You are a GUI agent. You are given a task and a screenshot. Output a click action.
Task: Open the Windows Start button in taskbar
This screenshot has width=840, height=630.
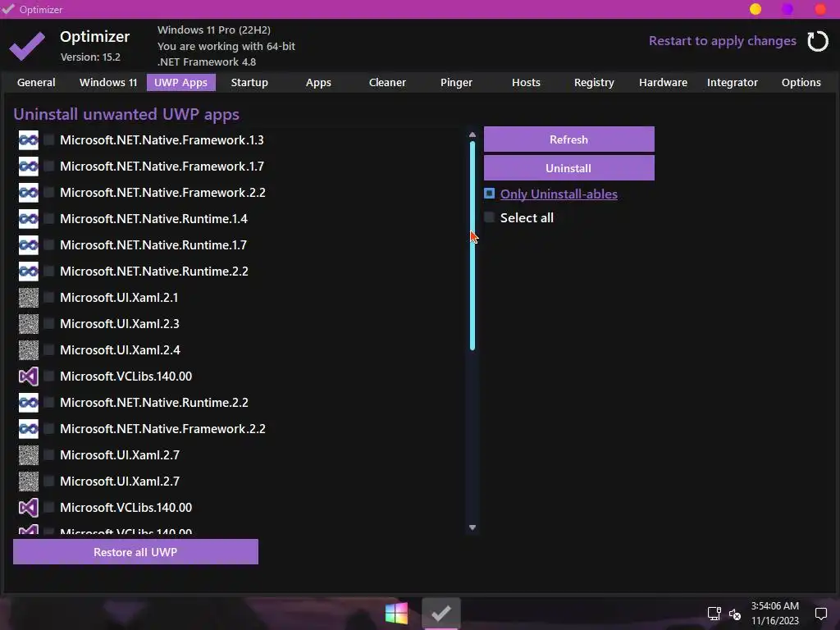click(396, 613)
